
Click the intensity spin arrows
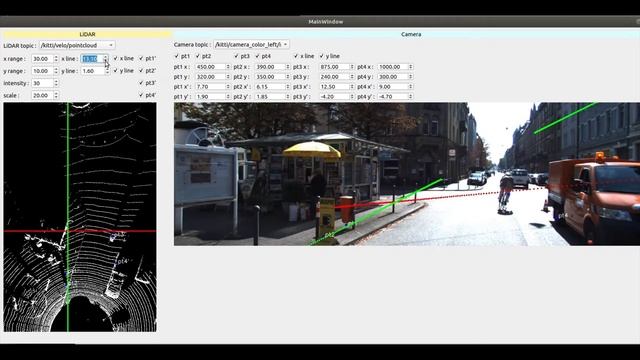[x=56, y=83]
